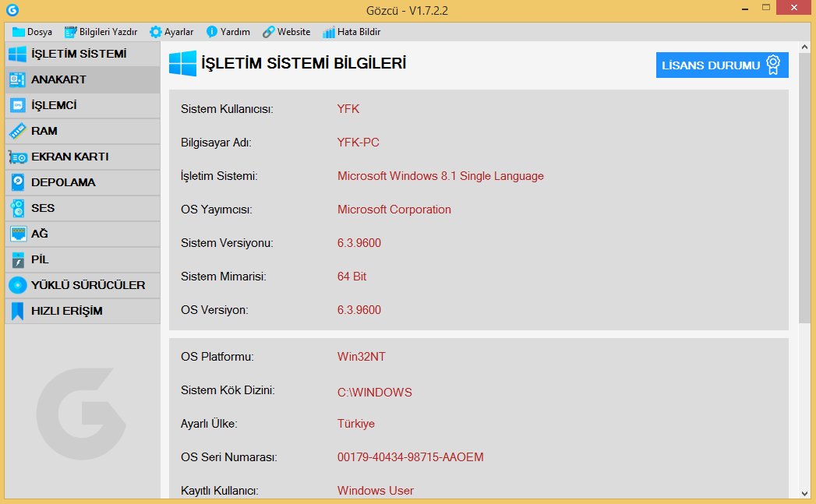Click the notepad icon of Bilgileri Yazdır
This screenshot has width=816, height=504.
pyautogui.click(x=70, y=32)
